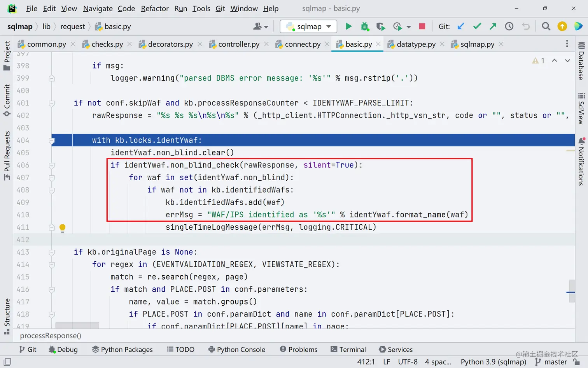This screenshot has width=588, height=368.
Task: Open the SciView tool window
Action: point(581,109)
